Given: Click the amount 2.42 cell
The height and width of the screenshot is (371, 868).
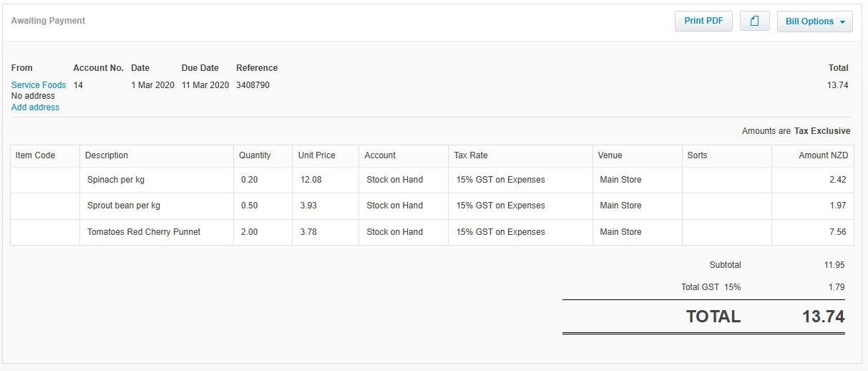Looking at the screenshot, I should click(813, 180).
